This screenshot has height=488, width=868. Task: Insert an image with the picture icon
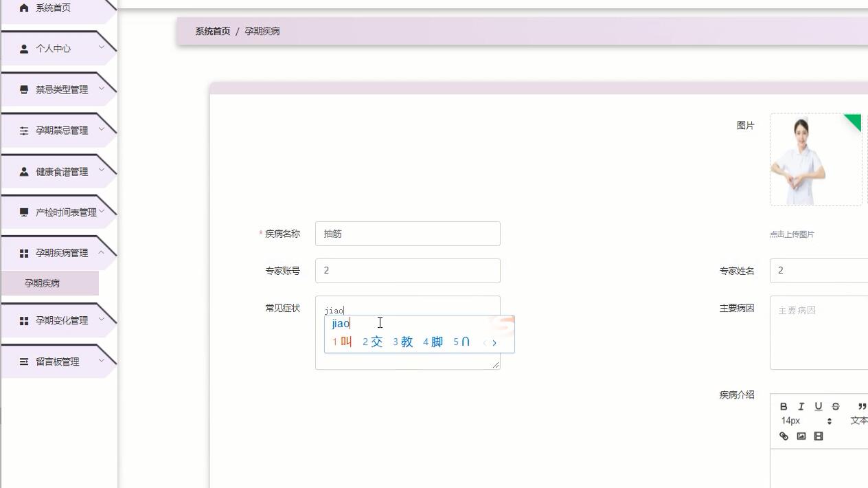[801, 436]
